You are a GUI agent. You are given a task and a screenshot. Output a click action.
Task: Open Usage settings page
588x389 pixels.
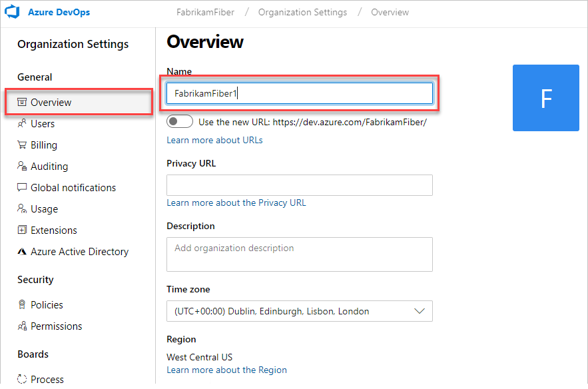(44, 209)
